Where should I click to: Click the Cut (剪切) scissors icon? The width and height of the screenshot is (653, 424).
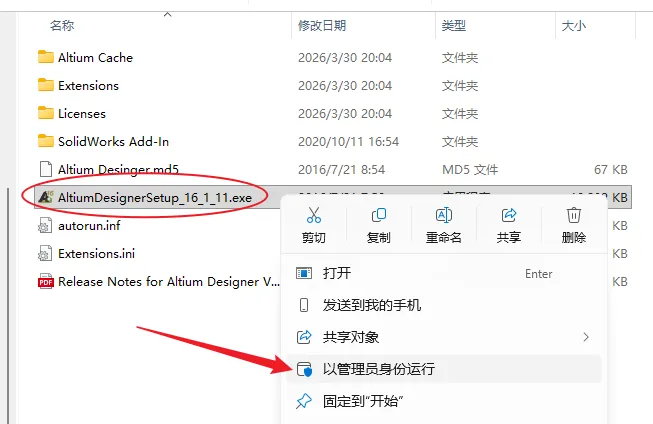(x=314, y=215)
